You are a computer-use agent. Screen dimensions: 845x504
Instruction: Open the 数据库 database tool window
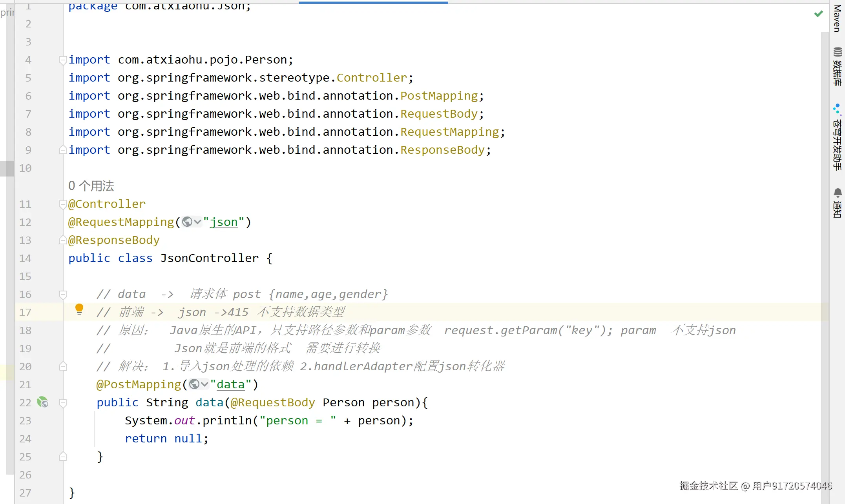click(837, 67)
